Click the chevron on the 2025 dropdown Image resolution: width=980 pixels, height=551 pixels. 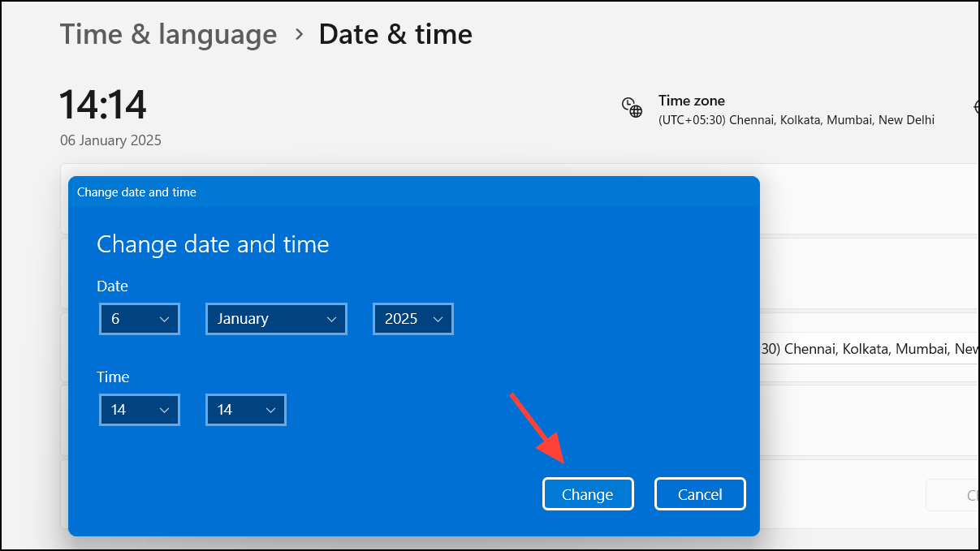(x=439, y=318)
